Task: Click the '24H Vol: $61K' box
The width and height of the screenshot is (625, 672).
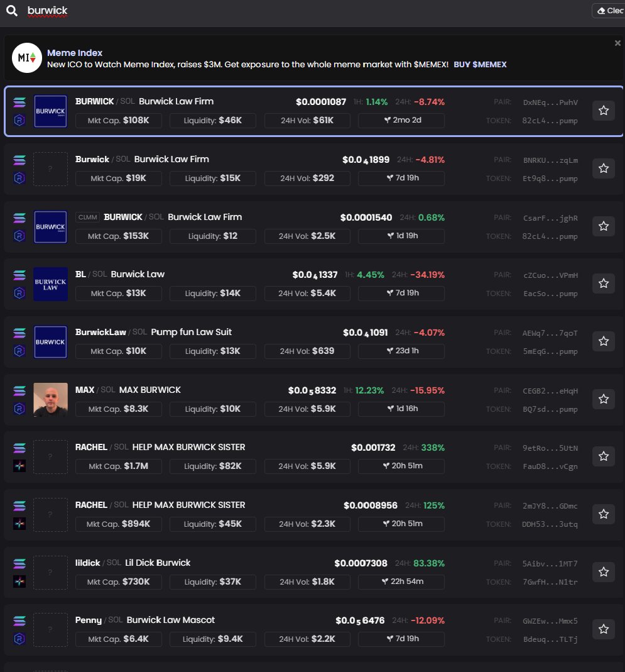Action: click(307, 121)
